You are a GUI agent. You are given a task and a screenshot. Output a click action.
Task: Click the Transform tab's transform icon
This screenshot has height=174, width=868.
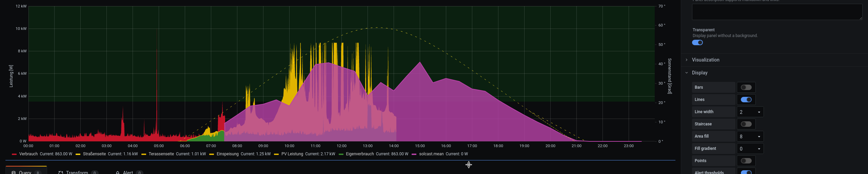pyautogui.click(x=61, y=173)
